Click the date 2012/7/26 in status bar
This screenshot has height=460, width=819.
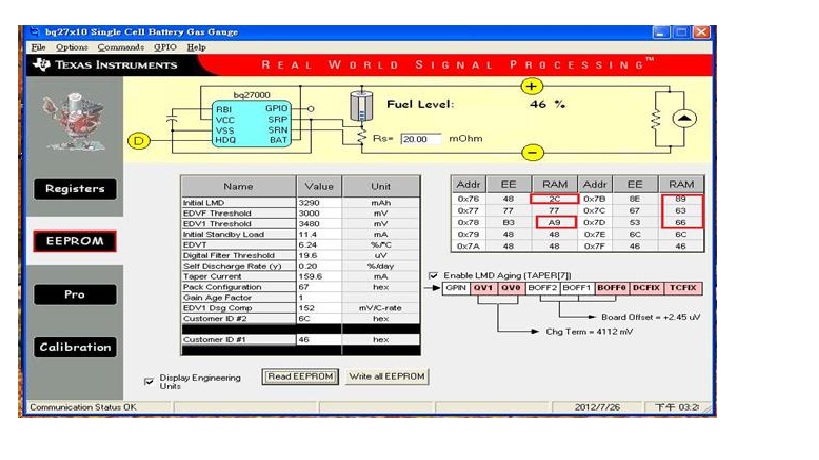point(598,407)
